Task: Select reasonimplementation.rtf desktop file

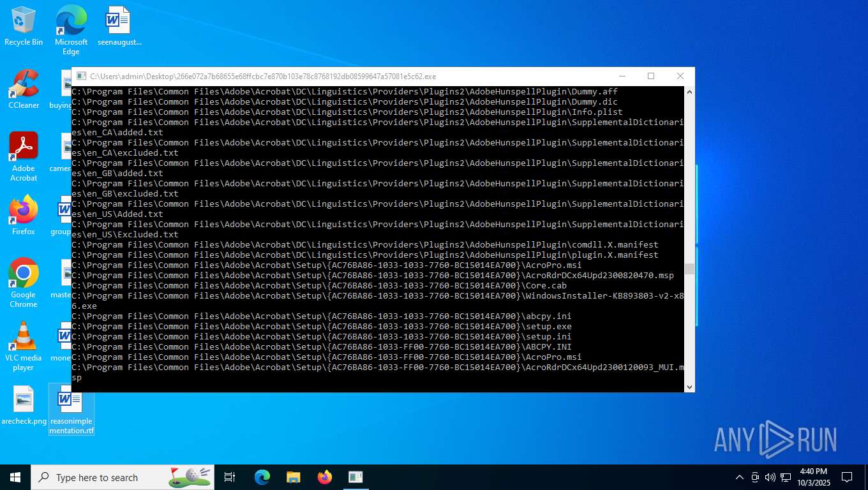Action: (71, 410)
